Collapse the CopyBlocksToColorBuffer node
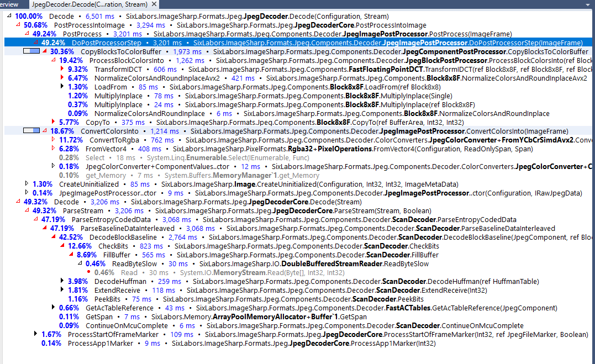This screenshot has width=595, height=364. [x=44, y=51]
